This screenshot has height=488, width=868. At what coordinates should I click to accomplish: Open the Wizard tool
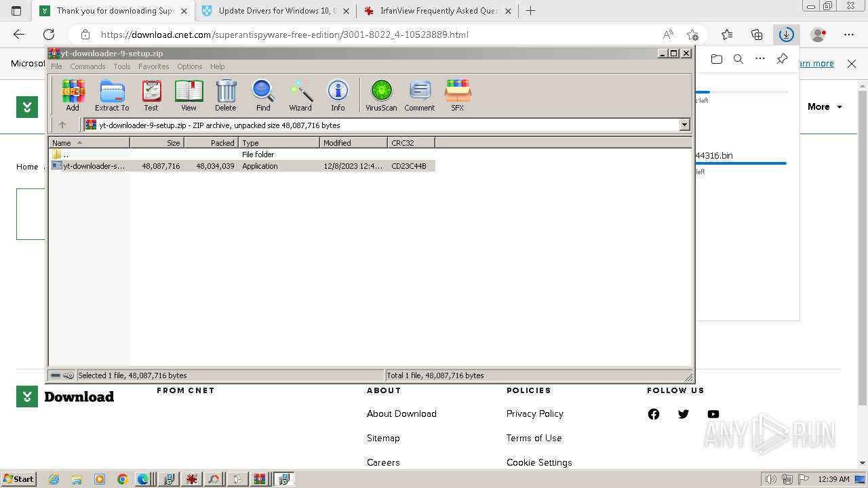click(x=300, y=95)
